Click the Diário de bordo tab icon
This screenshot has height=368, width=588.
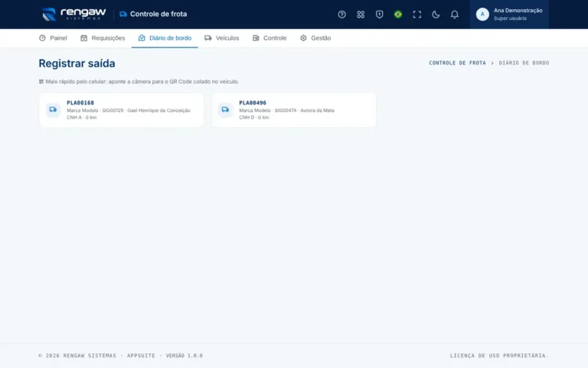[x=142, y=38]
